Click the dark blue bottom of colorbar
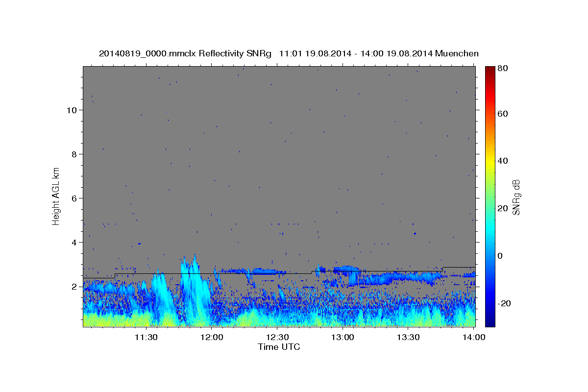 490,321
